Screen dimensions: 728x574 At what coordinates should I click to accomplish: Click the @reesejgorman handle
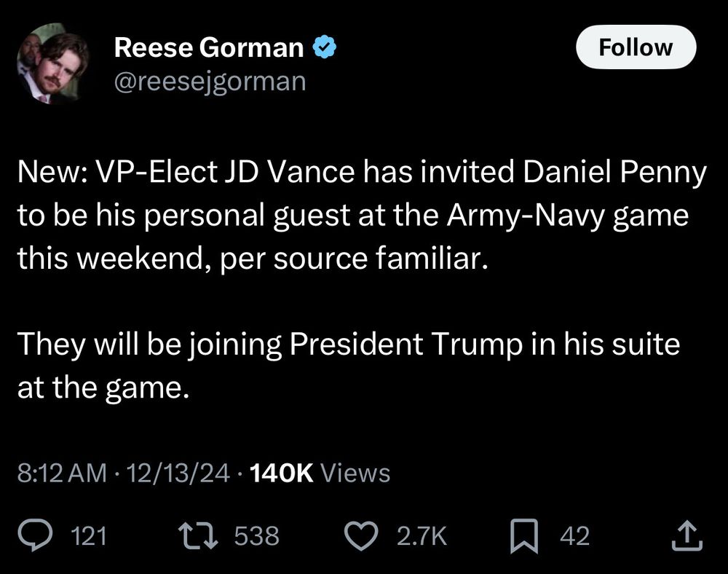(x=210, y=81)
